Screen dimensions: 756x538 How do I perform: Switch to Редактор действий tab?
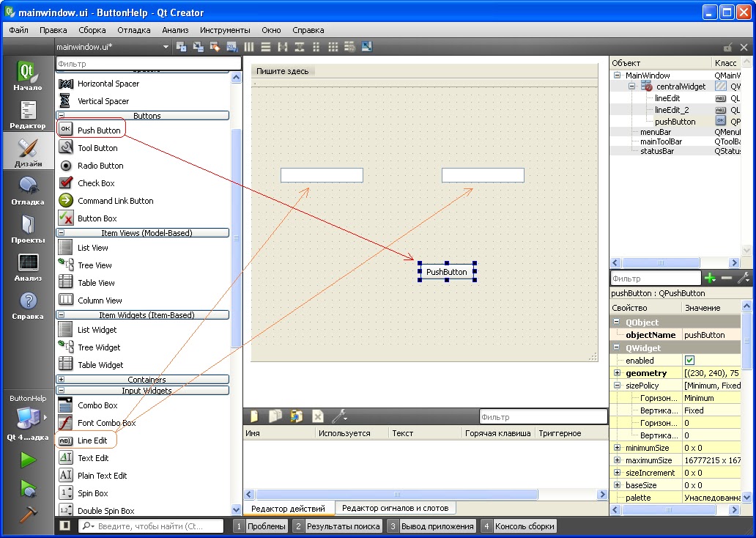[289, 508]
